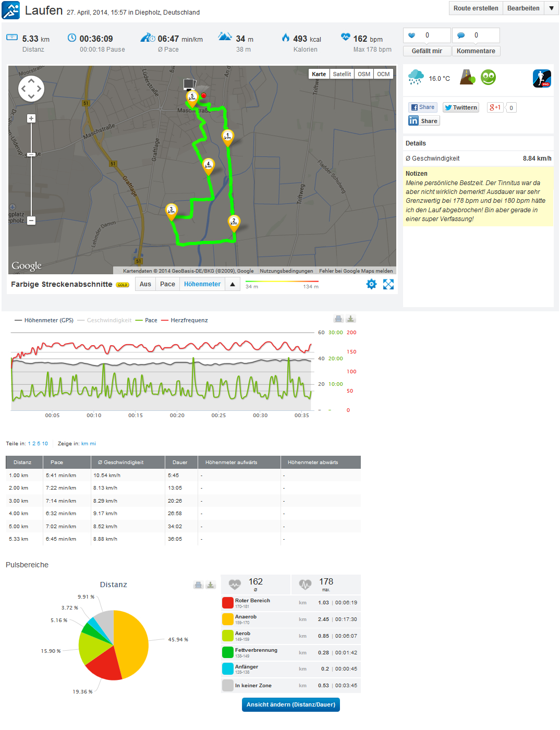The width and height of the screenshot is (560, 730).
Task: Expand the map to fullscreen
Action: [388, 284]
